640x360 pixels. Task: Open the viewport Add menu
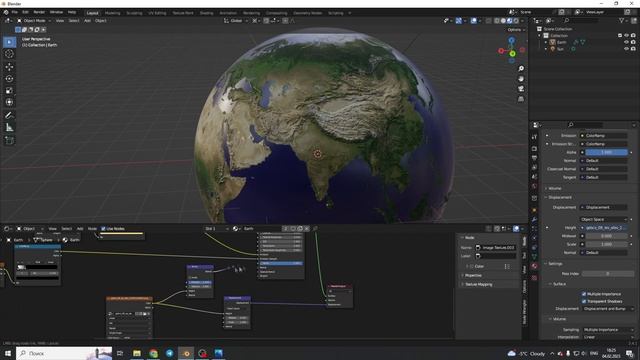pos(87,20)
